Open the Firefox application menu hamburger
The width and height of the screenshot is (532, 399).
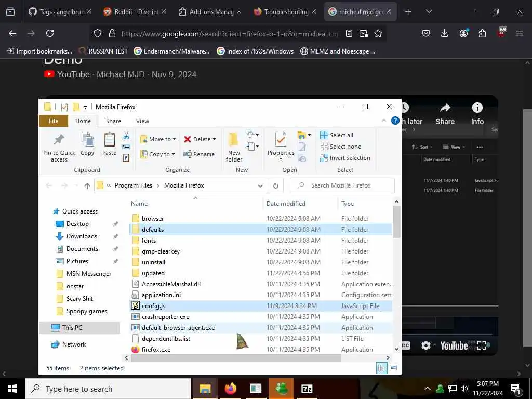(520, 33)
